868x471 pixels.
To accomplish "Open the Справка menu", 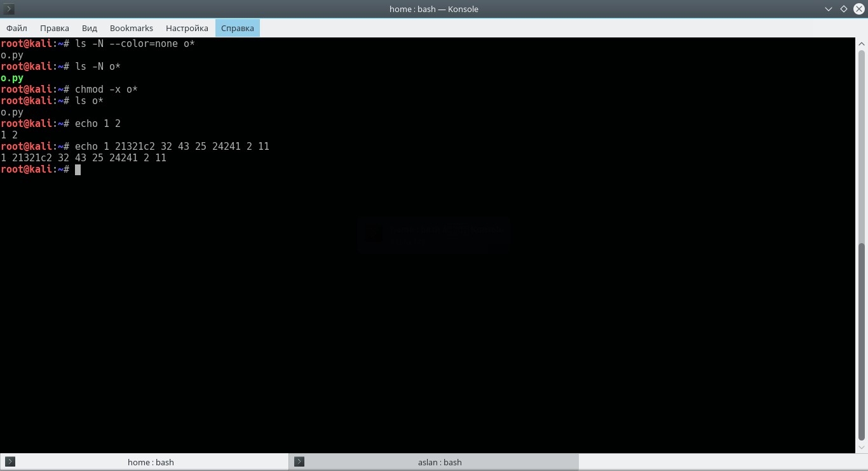I will pos(238,28).
